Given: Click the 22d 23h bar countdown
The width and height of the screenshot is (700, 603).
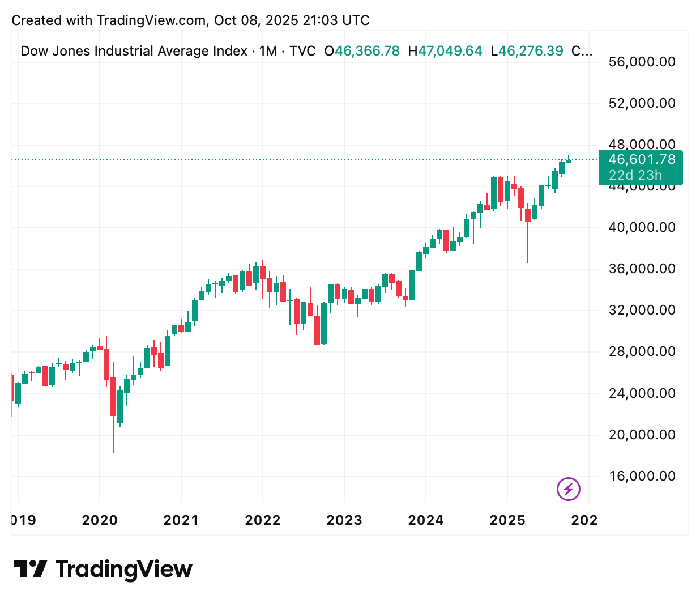Looking at the screenshot, I should click(635, 176).
